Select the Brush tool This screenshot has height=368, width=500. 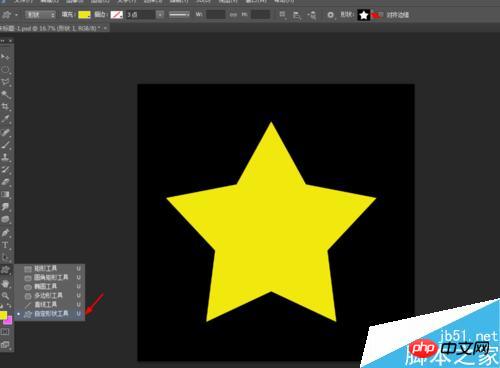[x=5, y=145]
